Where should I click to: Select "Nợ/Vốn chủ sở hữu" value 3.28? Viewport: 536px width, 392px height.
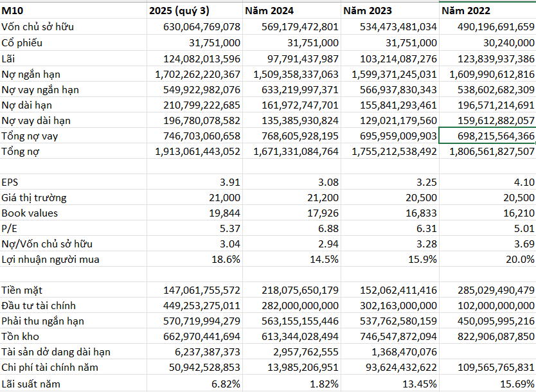pos(389,244)
